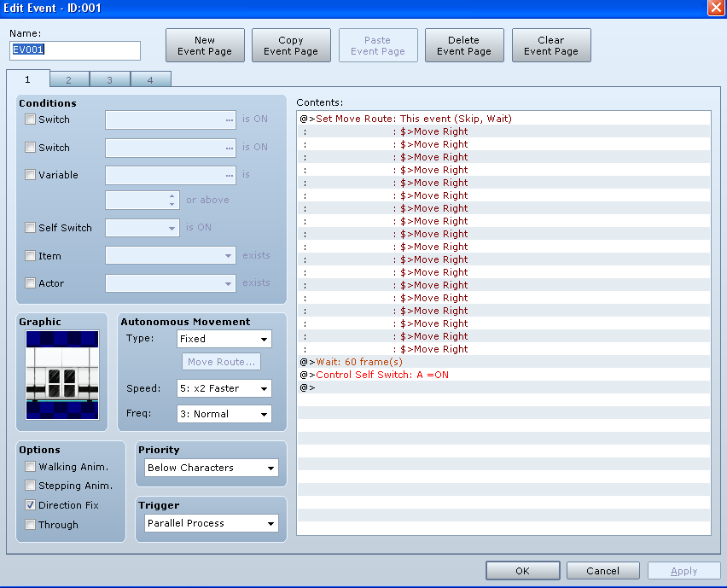Switch to event page tab 2
Screen dimensions: 727x588
pyautogui.click(x=69, y=79)
